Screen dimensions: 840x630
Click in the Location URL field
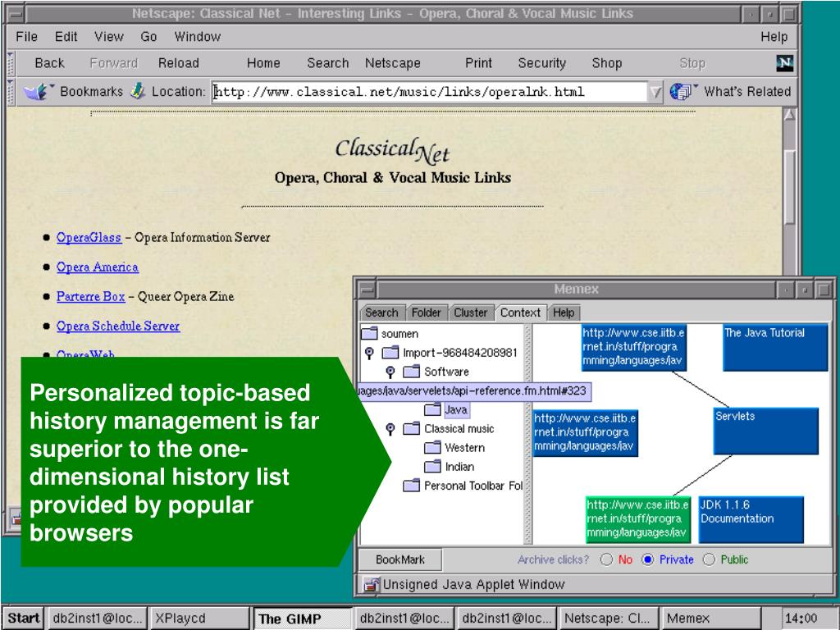coord(430,92)
